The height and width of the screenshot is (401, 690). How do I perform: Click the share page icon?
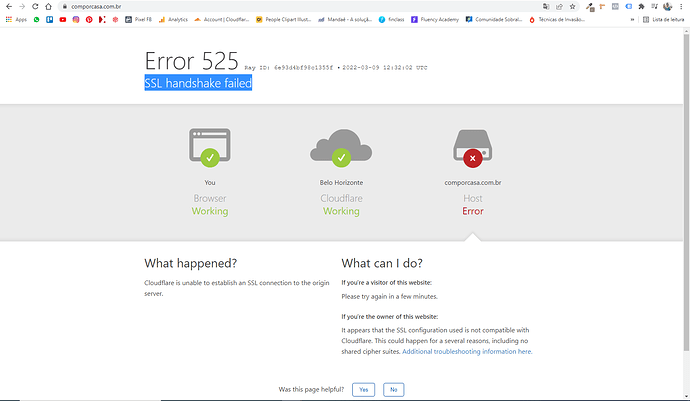pos(559,7)
